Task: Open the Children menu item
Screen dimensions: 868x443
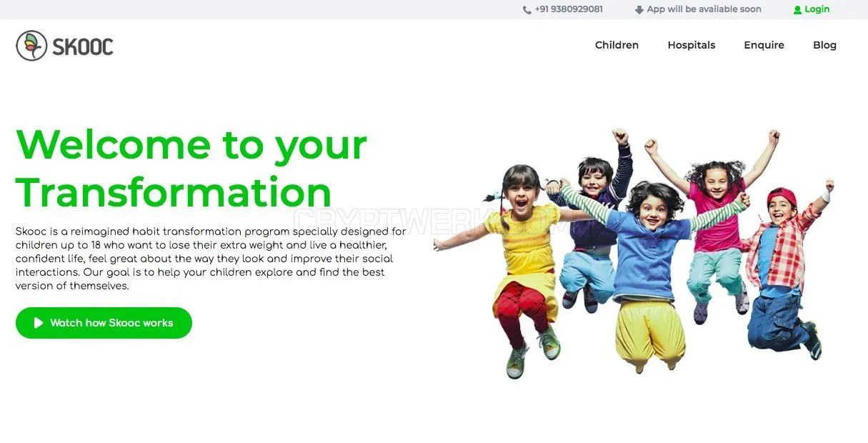Action: (617, 45)
